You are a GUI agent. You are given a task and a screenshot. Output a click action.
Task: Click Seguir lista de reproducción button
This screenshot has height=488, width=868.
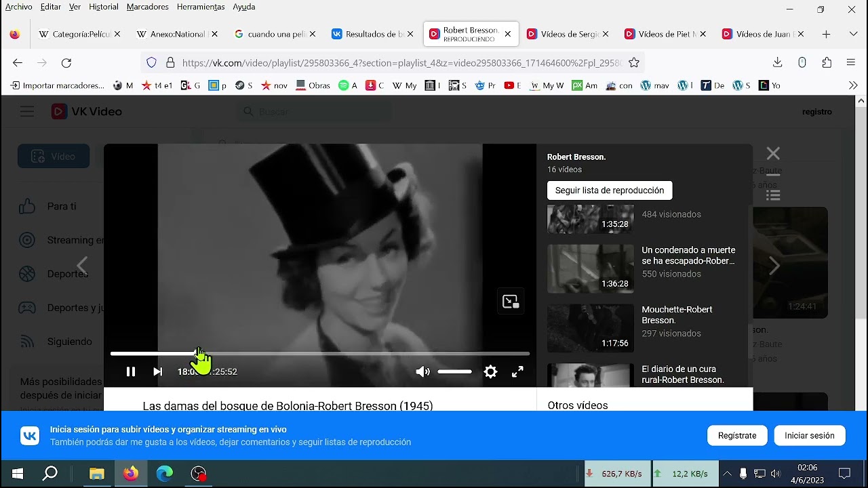(x=610, y=190)
